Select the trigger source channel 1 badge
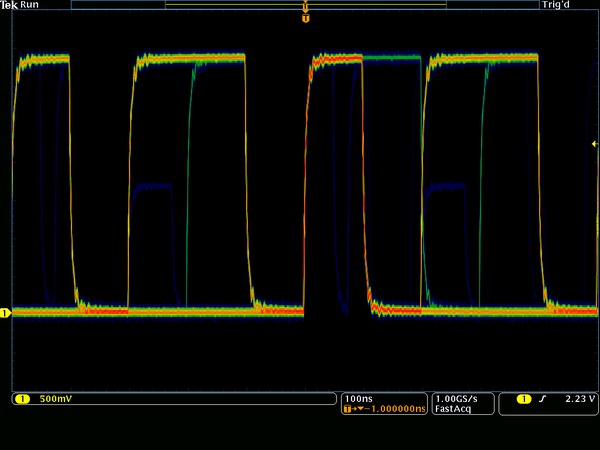 523,399
